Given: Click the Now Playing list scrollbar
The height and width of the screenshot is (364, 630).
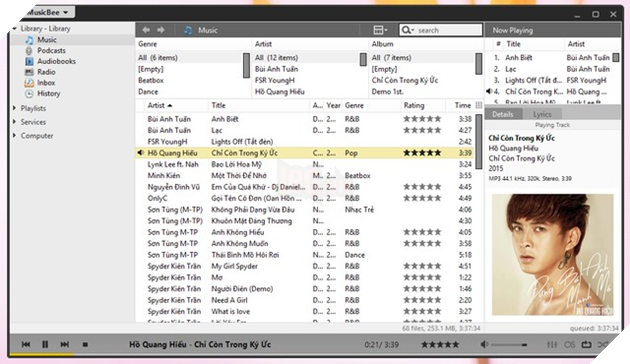Looking at the screenshot, I should tap(616, 58).
